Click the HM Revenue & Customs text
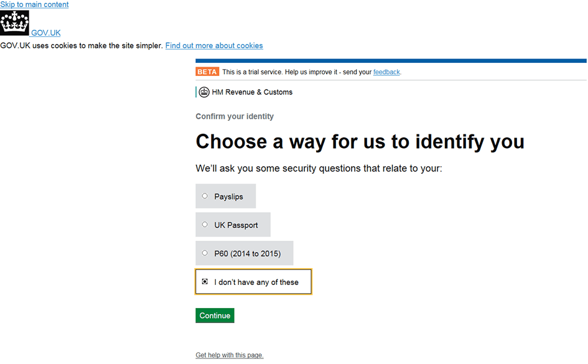 (252, 92)
